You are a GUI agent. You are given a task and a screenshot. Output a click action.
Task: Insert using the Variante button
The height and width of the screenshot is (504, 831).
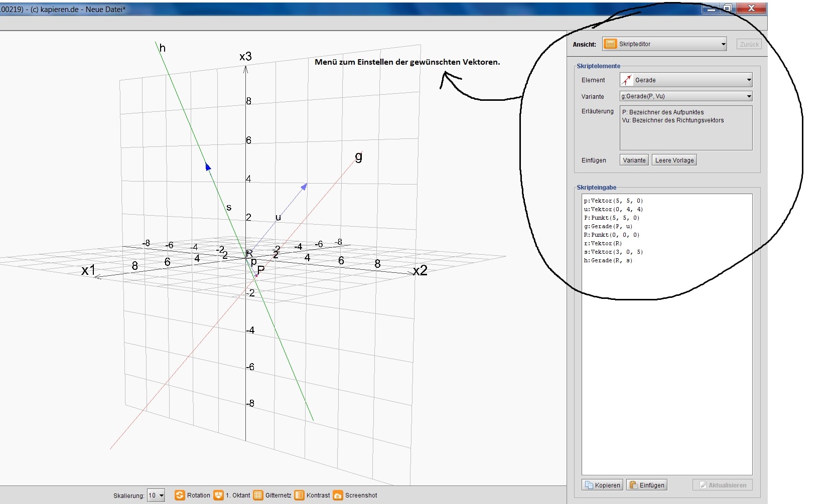(634, 160)
